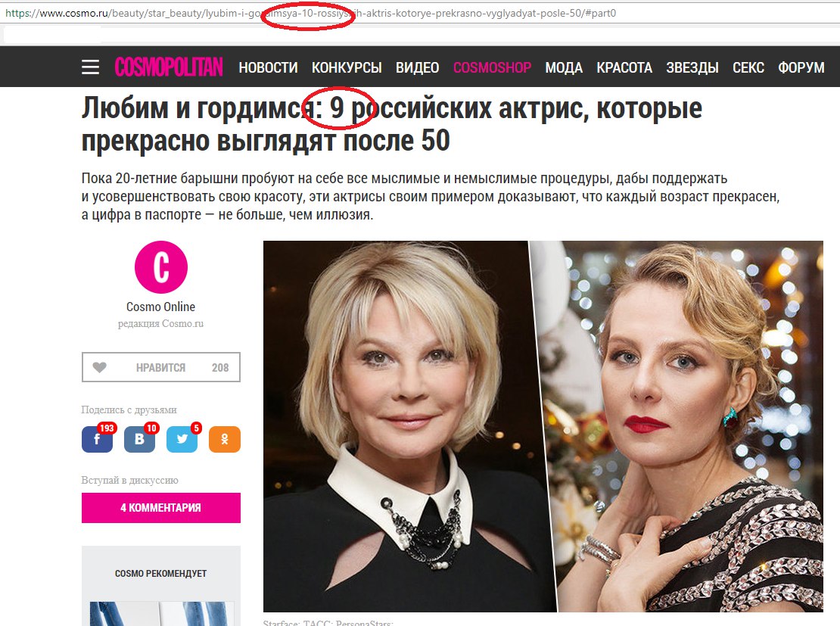Share the article on Twitter

point(182,439)
